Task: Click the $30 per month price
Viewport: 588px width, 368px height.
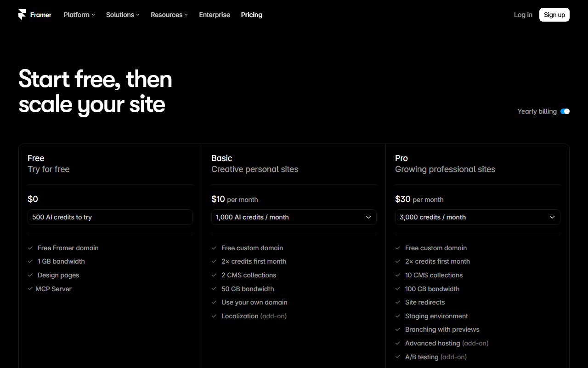Action: (419, 199)
